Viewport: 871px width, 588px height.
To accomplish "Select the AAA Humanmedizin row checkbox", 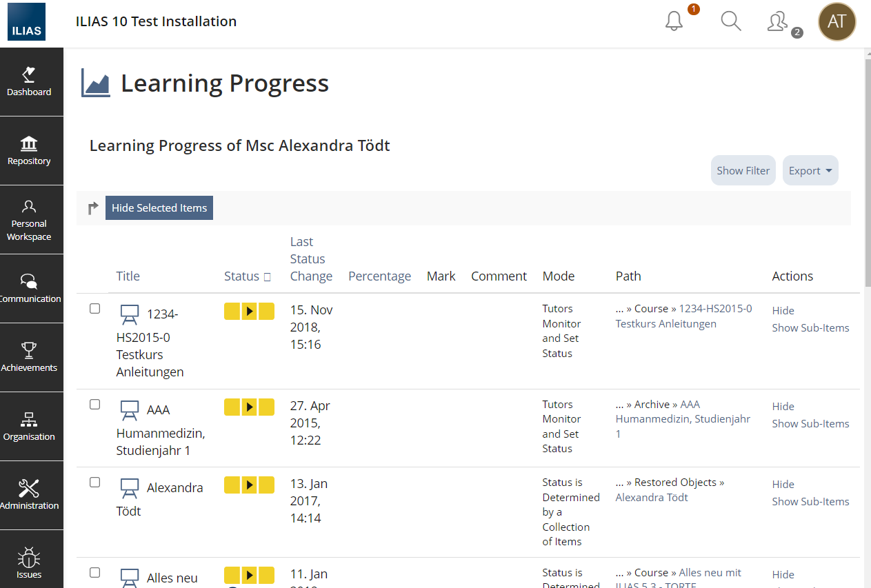I will [95, 405].
